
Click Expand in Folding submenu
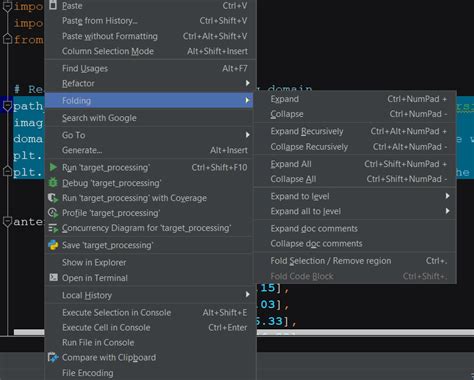[x=355, y=99]
